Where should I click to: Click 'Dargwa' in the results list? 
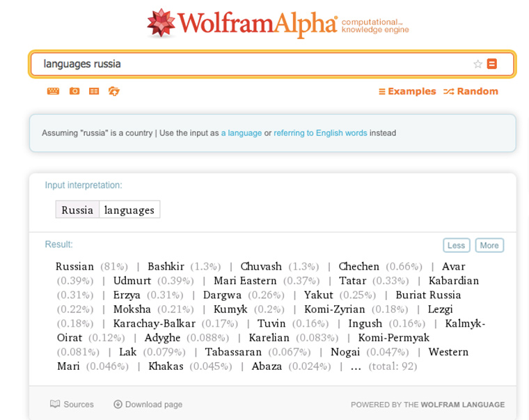222,295
